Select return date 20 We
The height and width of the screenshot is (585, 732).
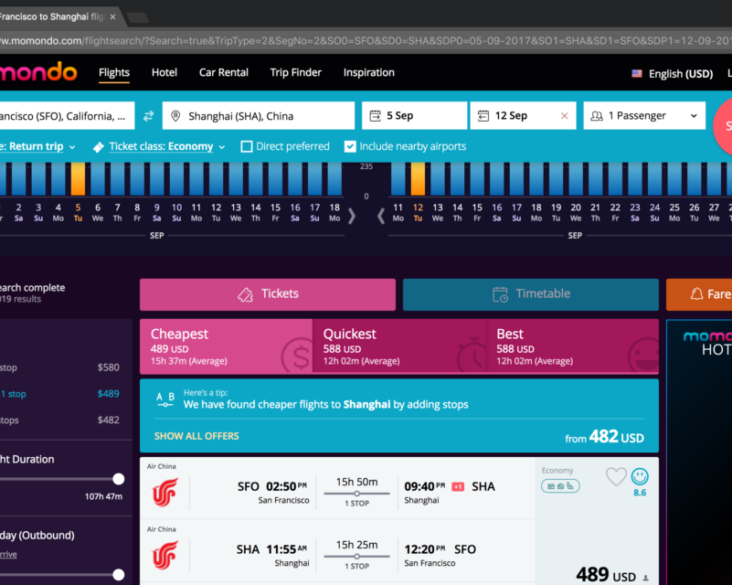(576, 212)
